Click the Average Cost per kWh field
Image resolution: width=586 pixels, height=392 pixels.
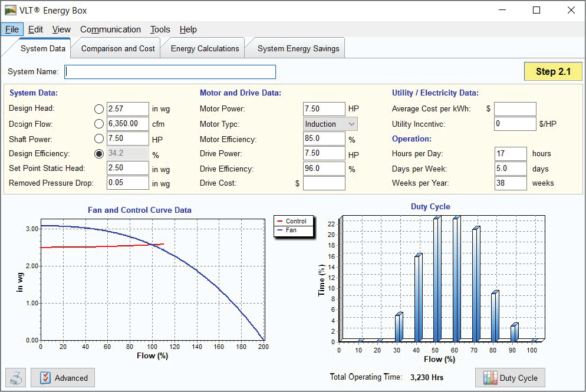click(x=515, y=109)
